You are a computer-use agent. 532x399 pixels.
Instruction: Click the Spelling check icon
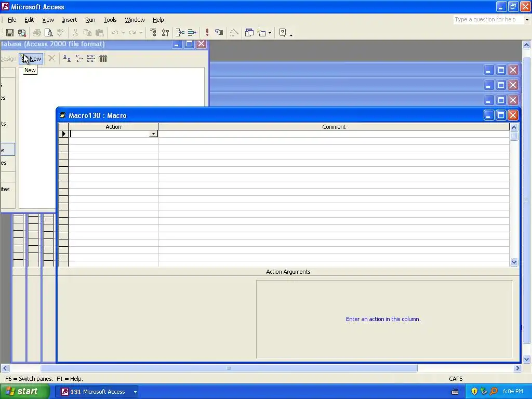click(x=60, y=33)
